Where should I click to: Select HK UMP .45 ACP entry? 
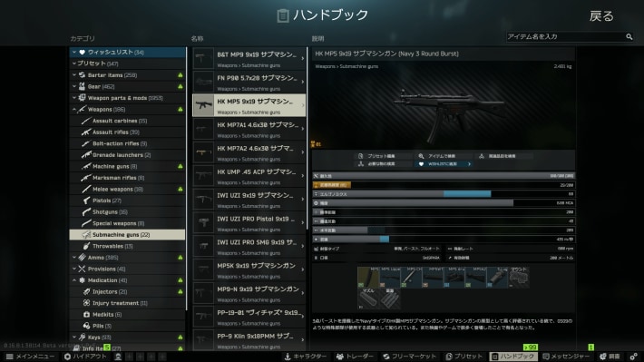click(249, 176)
